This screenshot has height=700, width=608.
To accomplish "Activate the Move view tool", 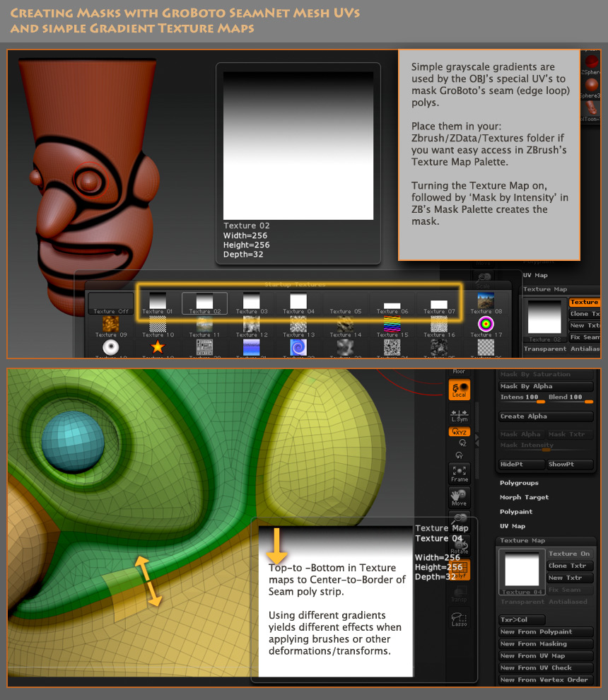I will 459,497.
